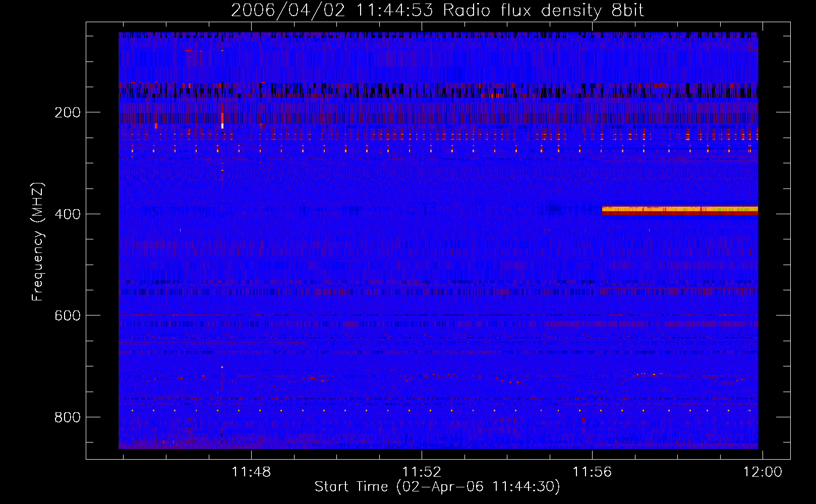Viewport: 816px width, 504px height.
Task: Click the white vertical burst near 200 MHz
Action: tap(222, 125)
